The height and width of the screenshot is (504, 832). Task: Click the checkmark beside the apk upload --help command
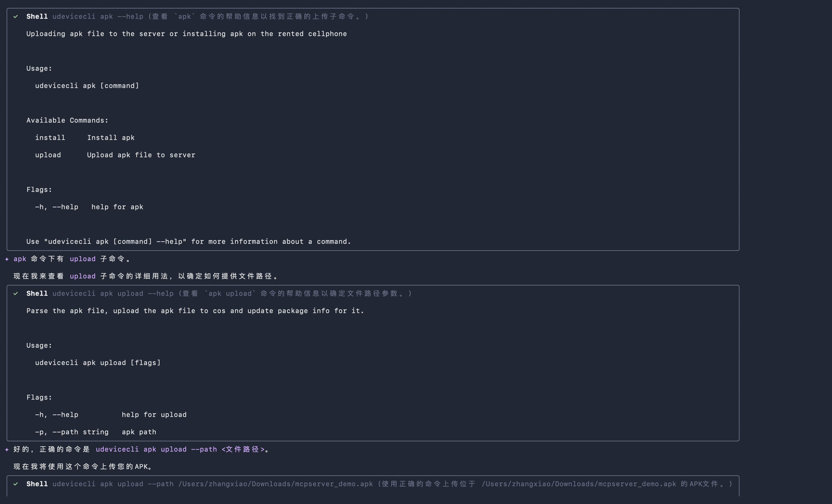pyautogui.click(x=16, y=294)
